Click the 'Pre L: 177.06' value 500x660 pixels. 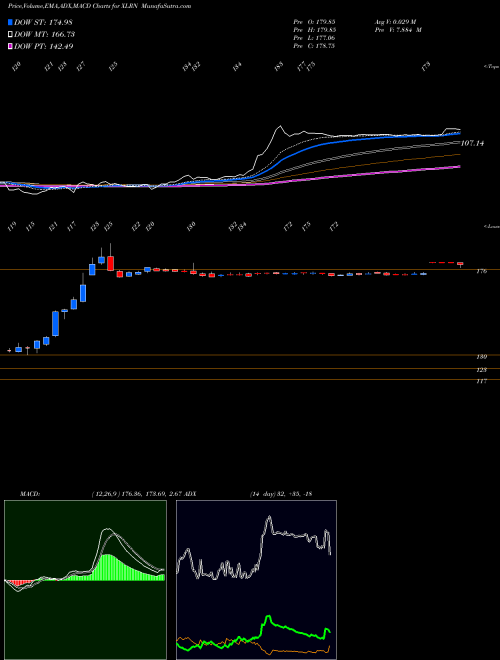pyautogui.click(x=314, y=38)
